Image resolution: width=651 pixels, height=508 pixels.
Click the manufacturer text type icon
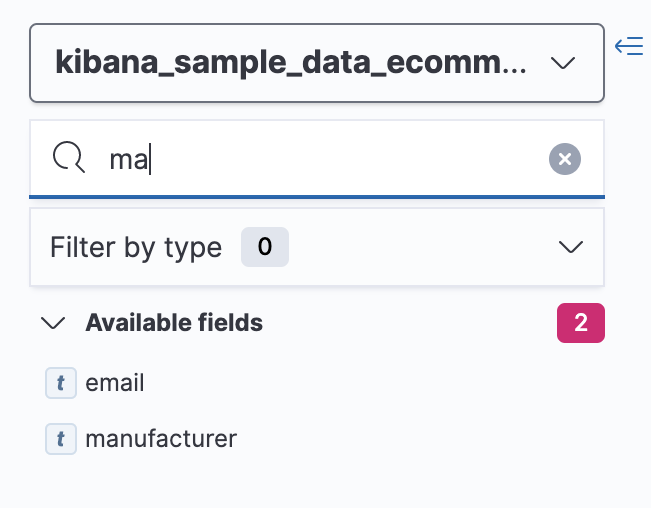pyautogui.click(x=61, y=438)
